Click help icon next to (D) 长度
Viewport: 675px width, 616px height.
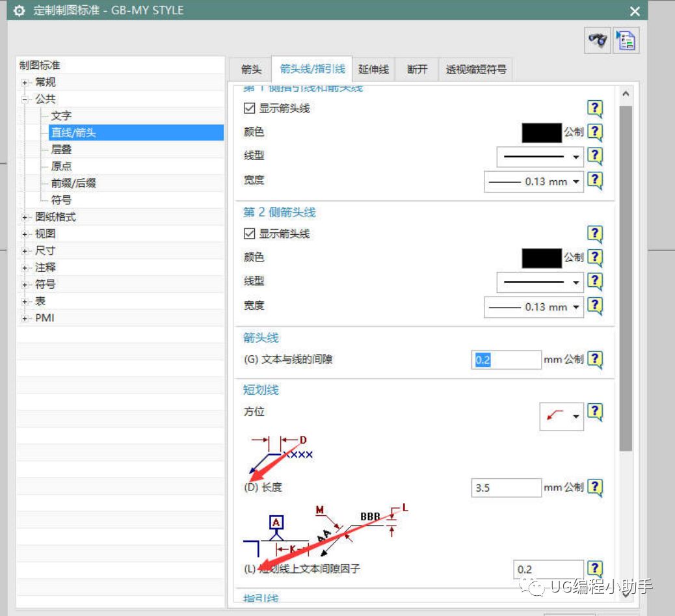(x=596, y=487)
